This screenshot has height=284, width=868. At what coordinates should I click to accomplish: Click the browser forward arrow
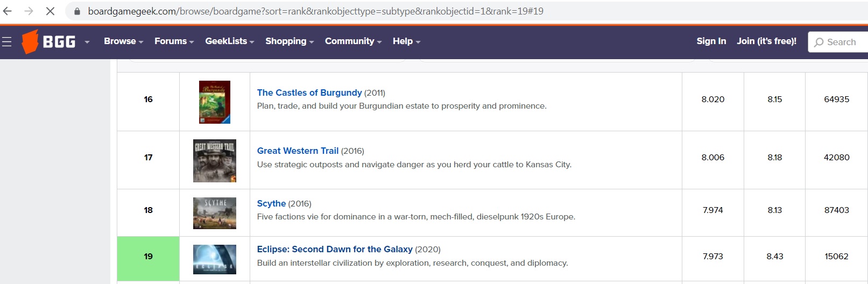(x=29, y=11)
